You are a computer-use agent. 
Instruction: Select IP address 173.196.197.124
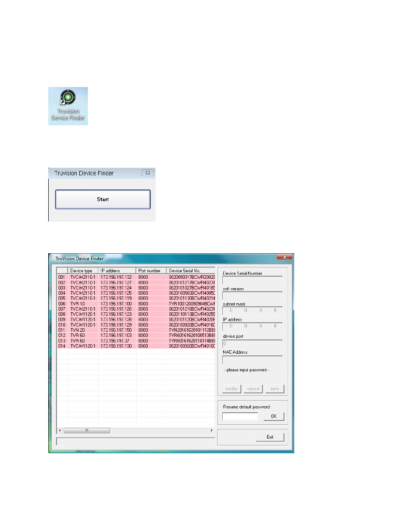(116, 288)
